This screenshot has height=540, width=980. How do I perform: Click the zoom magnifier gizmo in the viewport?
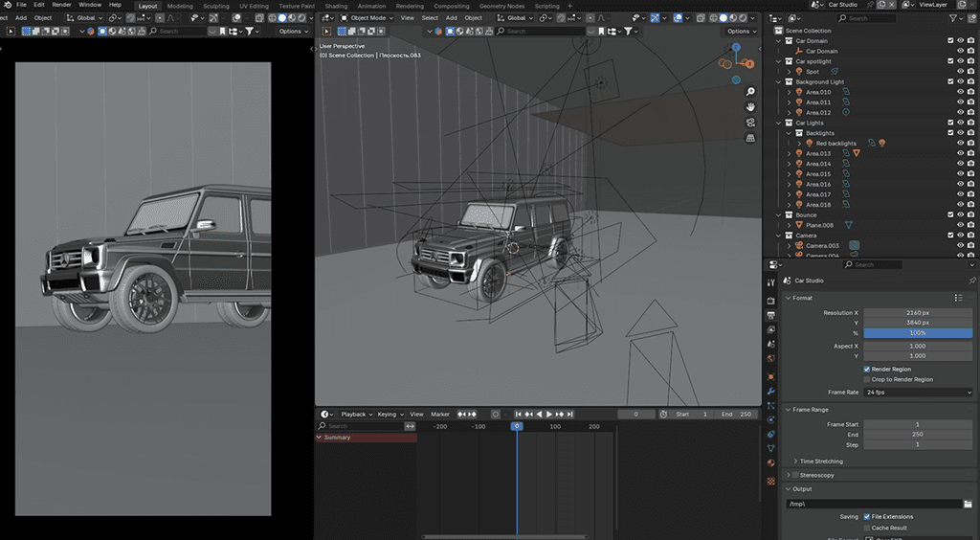tap(750, 92)
